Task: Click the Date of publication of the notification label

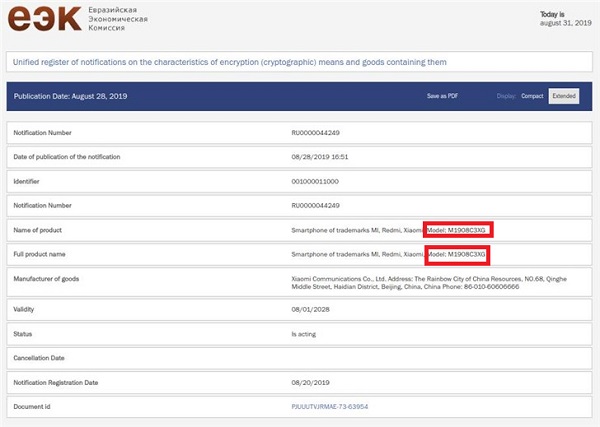Action: coord(67,157)
